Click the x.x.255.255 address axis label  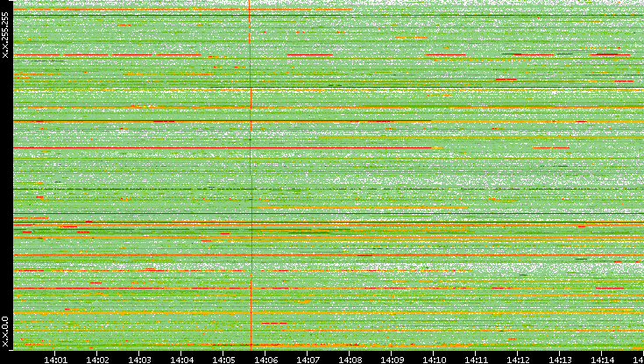point(5,35)
